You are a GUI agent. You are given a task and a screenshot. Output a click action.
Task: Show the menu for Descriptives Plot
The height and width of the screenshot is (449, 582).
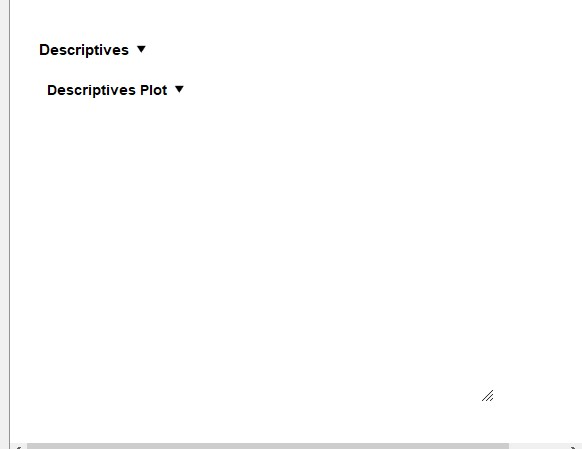click(x=179, y=89)
